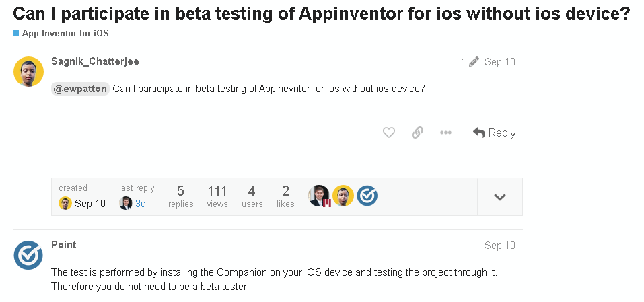Open App Inventor for iOS category

click(x=65, y=33)
